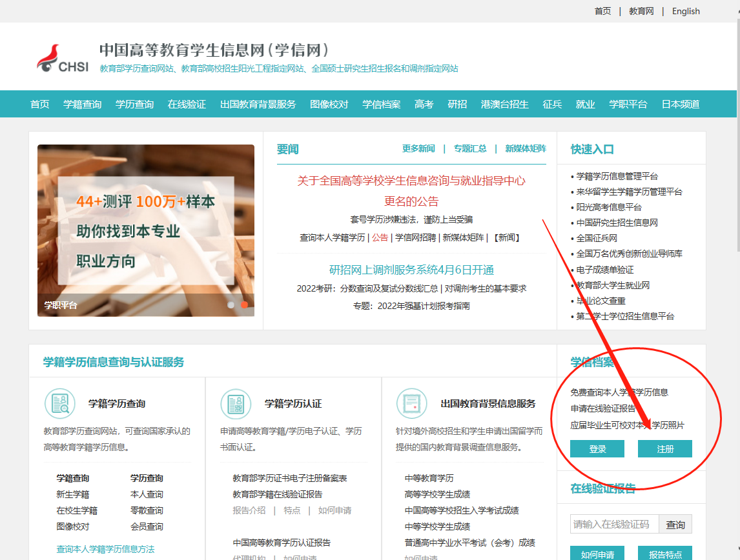This screenshot has height=560, width=740.
Task: Open the 学历查询 navigation menu item
Action: pyautogui.click(x=134, y=105)
